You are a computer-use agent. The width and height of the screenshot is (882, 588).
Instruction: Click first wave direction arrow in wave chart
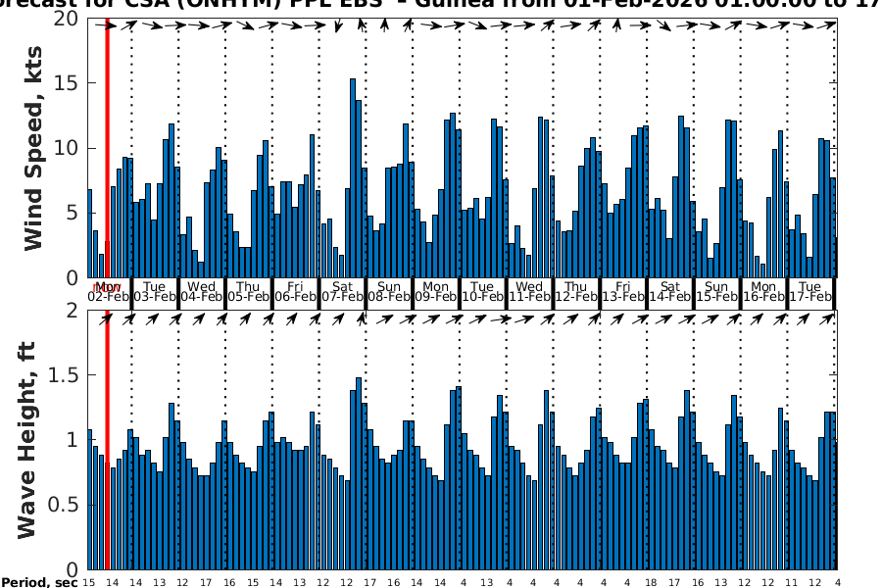coord(106,318)
